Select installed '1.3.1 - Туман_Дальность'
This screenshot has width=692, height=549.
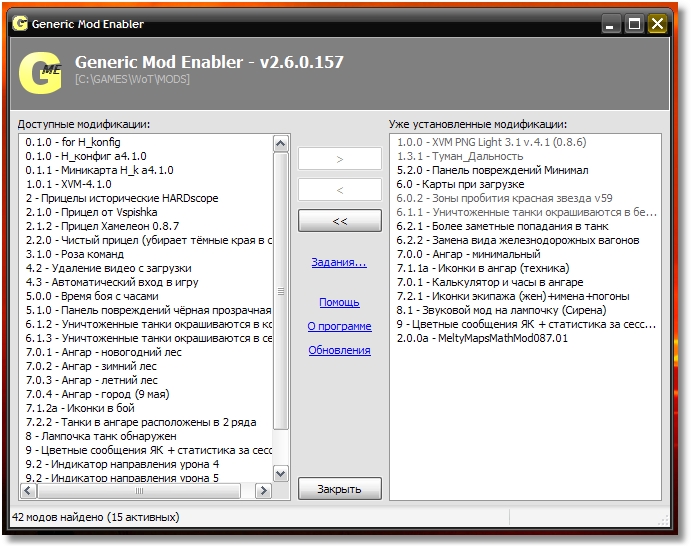point(460,156)
